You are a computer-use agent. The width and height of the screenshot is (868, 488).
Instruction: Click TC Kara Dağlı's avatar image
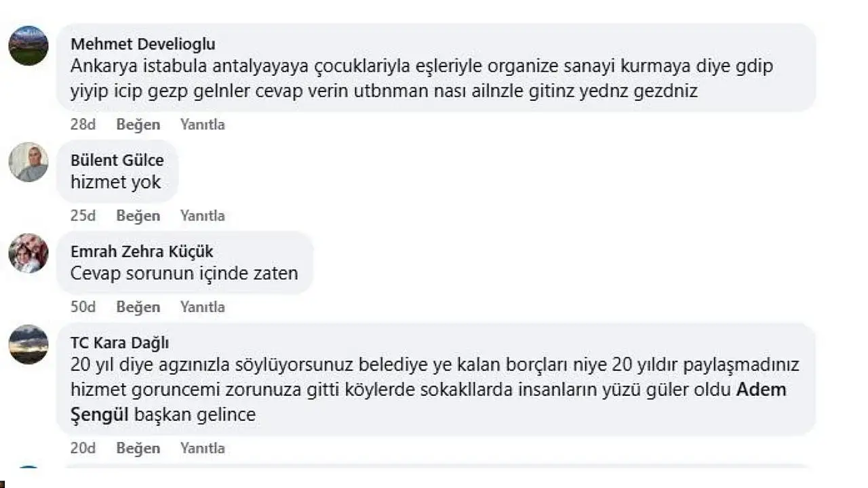tap(28, 344)
